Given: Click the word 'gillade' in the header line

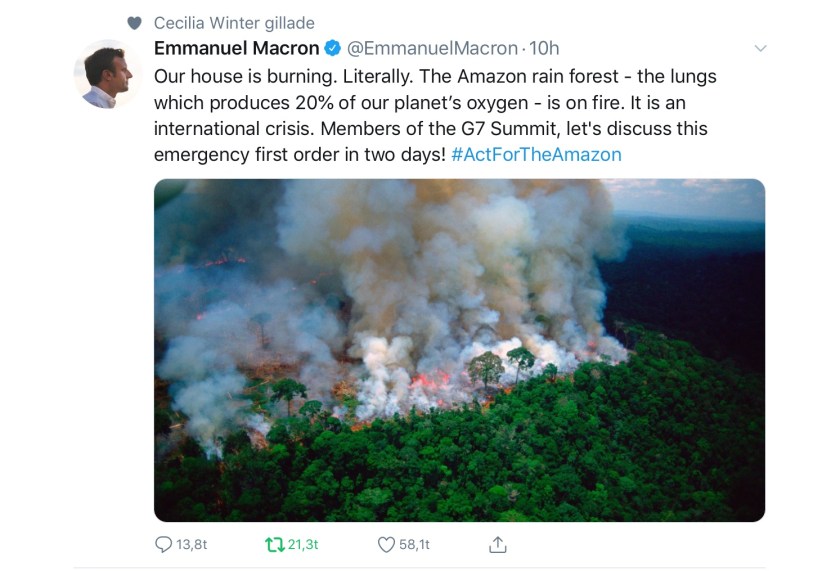Looking at the screenshot, I should pyautogui.click(x=288, y=23).
